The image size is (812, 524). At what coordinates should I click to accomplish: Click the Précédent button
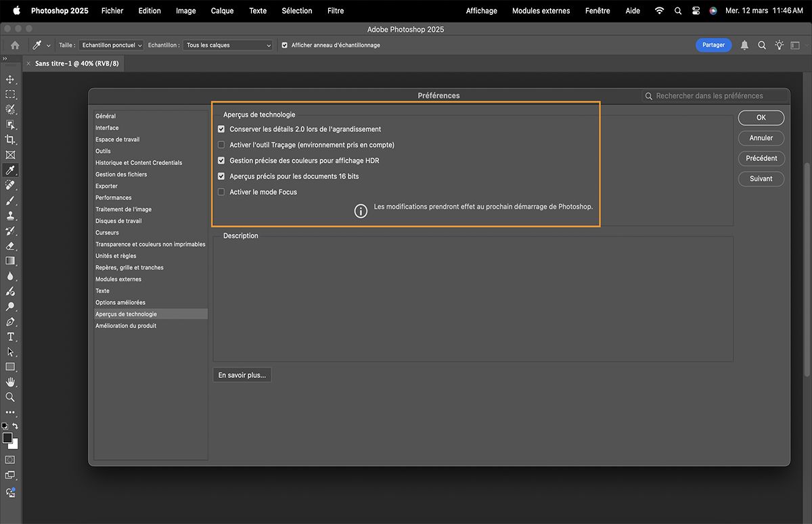pyautogui.click(x=761, y=158)
